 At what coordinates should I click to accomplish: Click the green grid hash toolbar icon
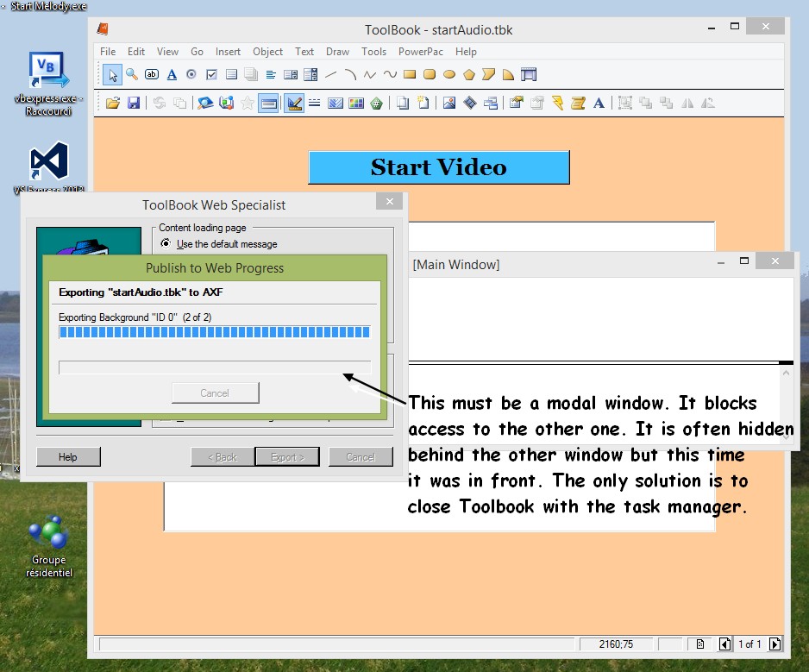pyautogui.click(x=377, y=104)
